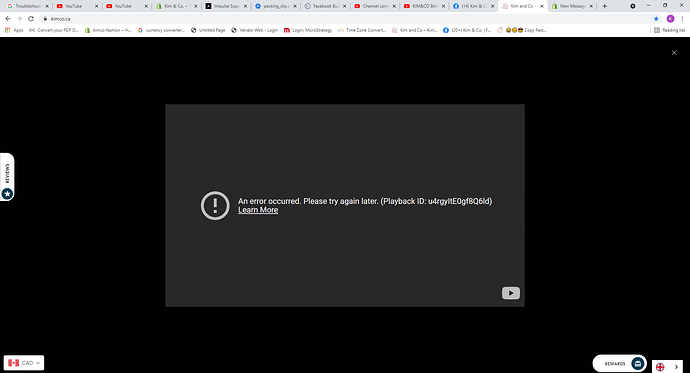Open Login, MicroStrategy bookmark
The height and width of the screenshot is (373, 690).
pyautogui.click(x=308, y=30)
